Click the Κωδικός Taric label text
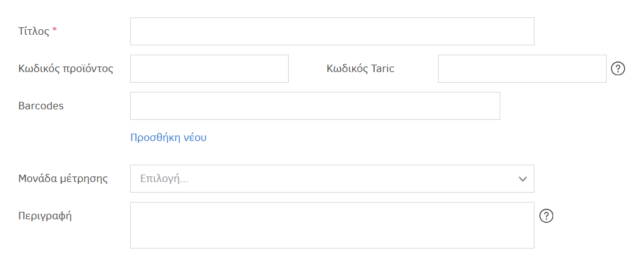Image resolution: width=644 pixels, height=274 pixels. coord(360,68)
